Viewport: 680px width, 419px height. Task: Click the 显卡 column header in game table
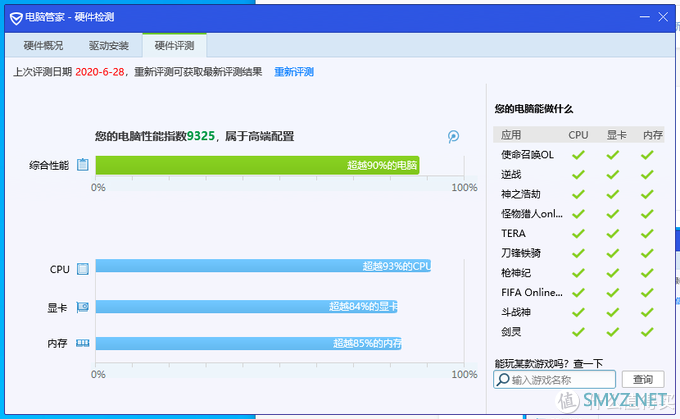coord(616,135)
